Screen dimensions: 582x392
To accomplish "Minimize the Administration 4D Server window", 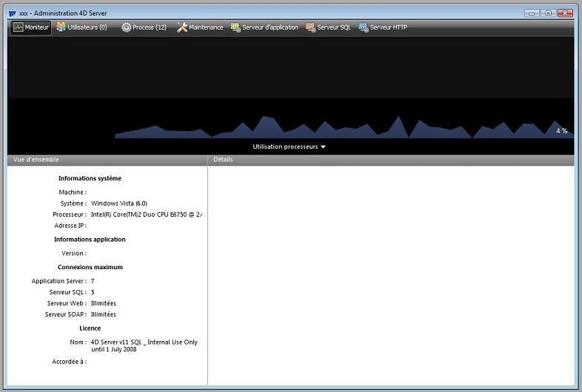I will pyautogui.click(x=532, y=13).
